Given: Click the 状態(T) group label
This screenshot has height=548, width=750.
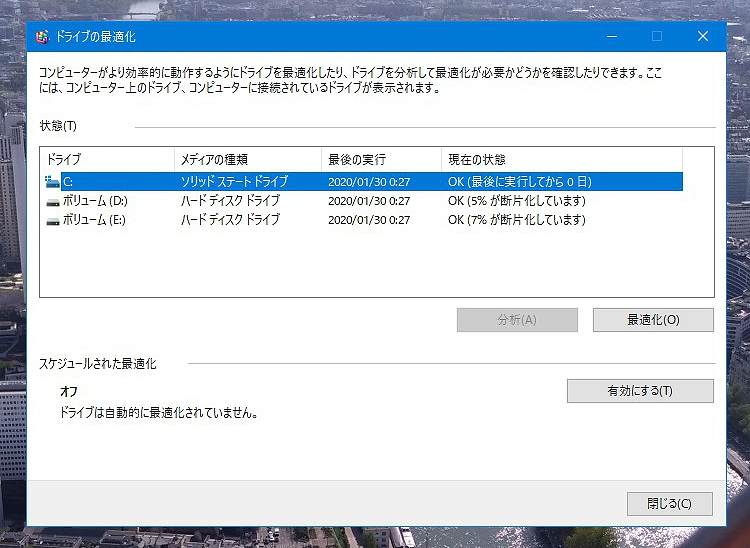Looking at the screenshot, I should tap(58, 126).
